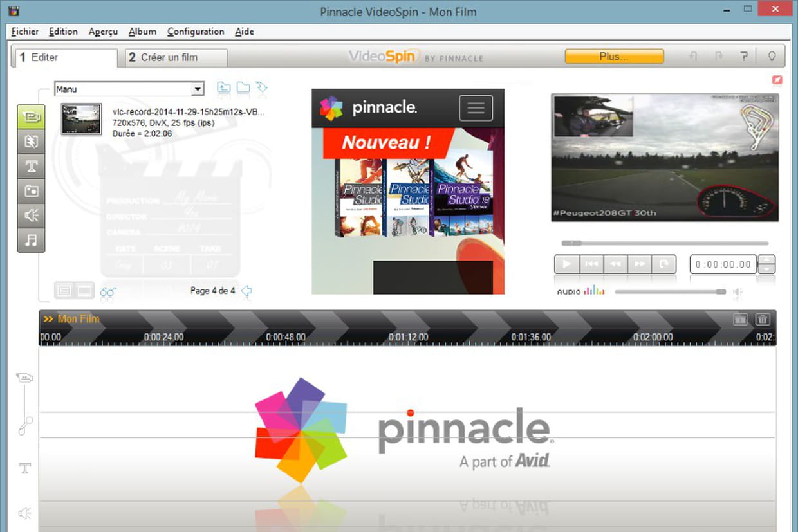Play the preview video
The image size is (798, 532).
566,264
